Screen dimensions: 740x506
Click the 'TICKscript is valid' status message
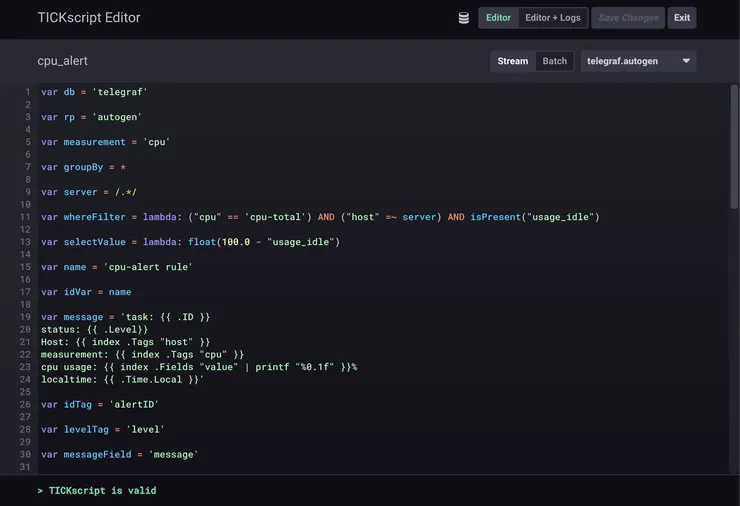point(102,491)
